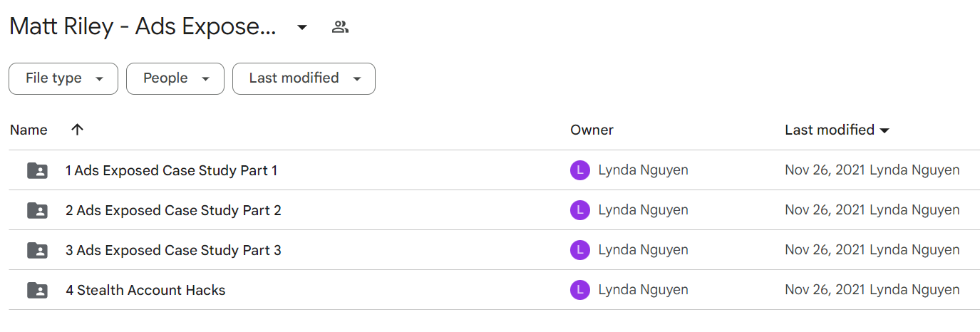This screenshot has height=332, width=980.
Task: Open the Last modified filter dropdown
Action: [304, 78]
